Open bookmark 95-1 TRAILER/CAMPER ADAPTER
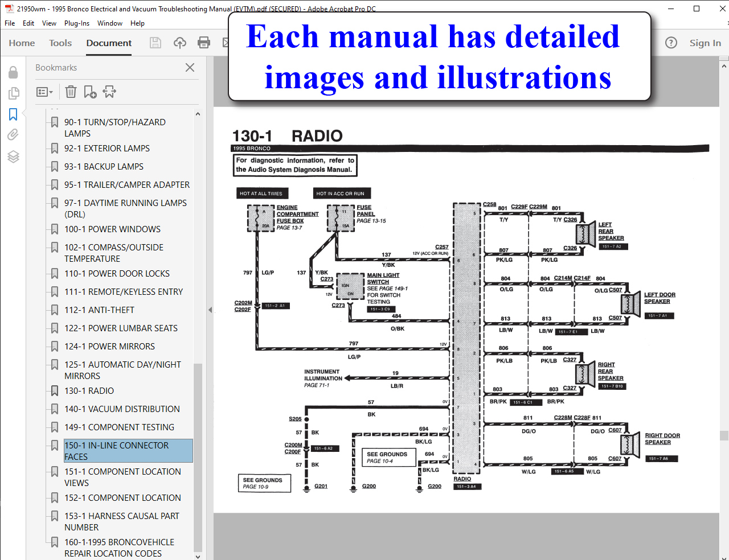Image resolution: width=729 pixels, height=560 pixels. pos(127,184)
